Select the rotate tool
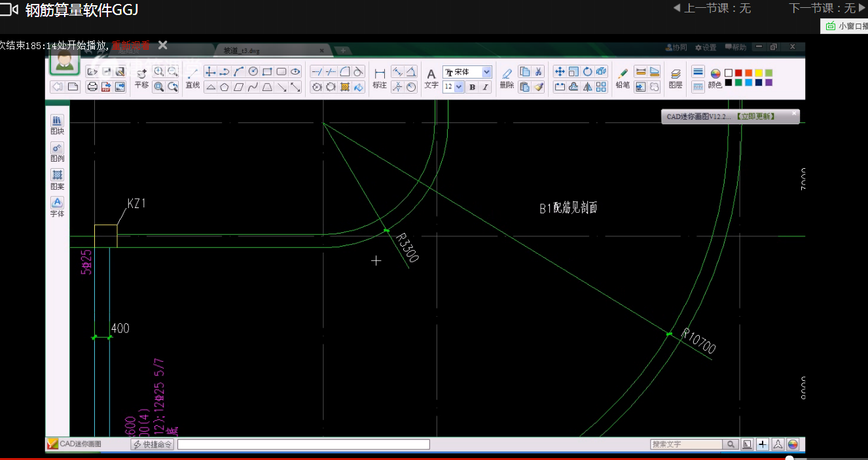The width and height of the screenshot is (868, 460). point(588,71)
